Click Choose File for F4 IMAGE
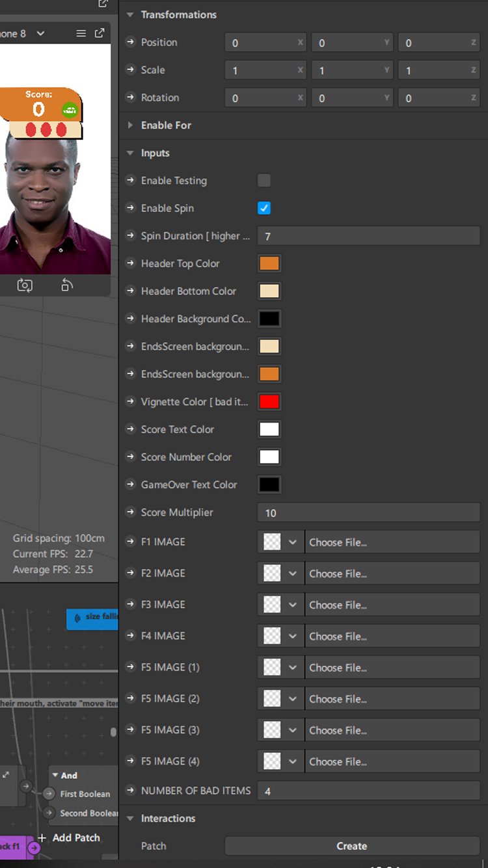488x868 pixels. 392,636
